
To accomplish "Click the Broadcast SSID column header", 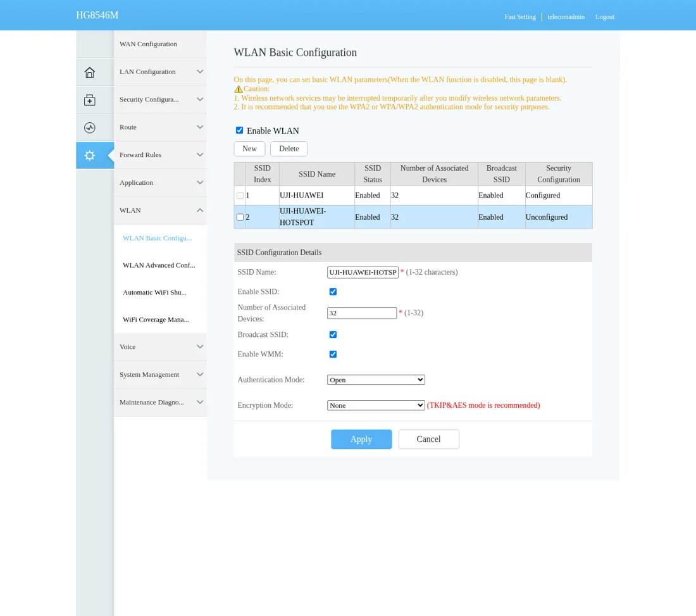I will pos(502,174).
